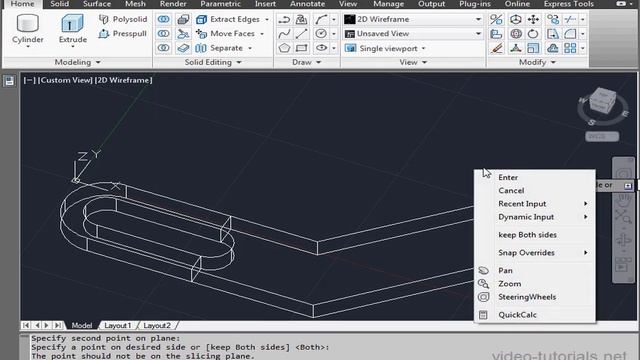This screenshot has width=640, height=360.
Task: Select the Ellipse draw tool
Action: pyautogui.click(x=321, y=48)
